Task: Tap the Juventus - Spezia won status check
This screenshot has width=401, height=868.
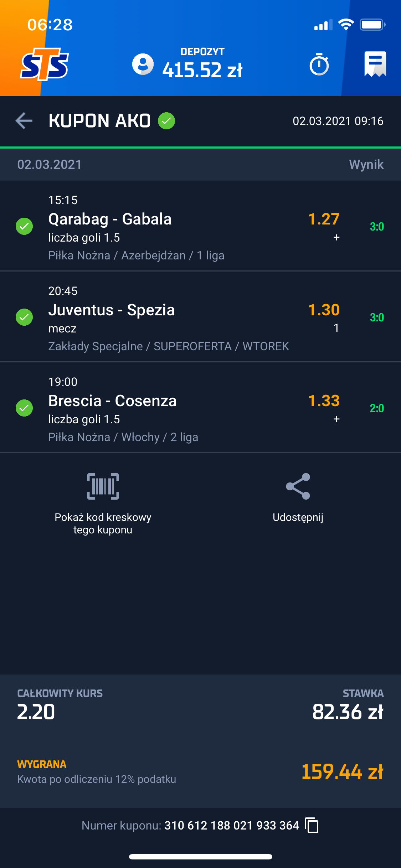Action: [24, 317]
